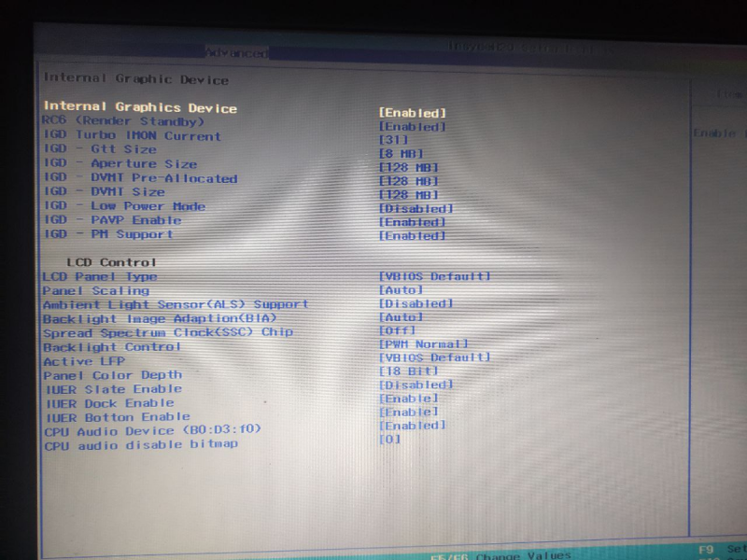Select the IUER Dock Enable setting
This screenshot has width=747, height=560.
[x=109, y=403]
